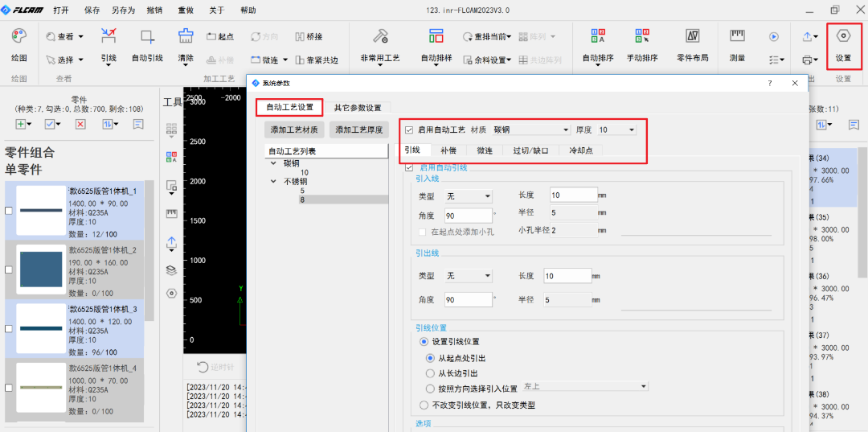Screen dimensions: 868x432
Task: Click the grid icon in tool sidebar
Action: pyautogui.click(x=172, y=130)
